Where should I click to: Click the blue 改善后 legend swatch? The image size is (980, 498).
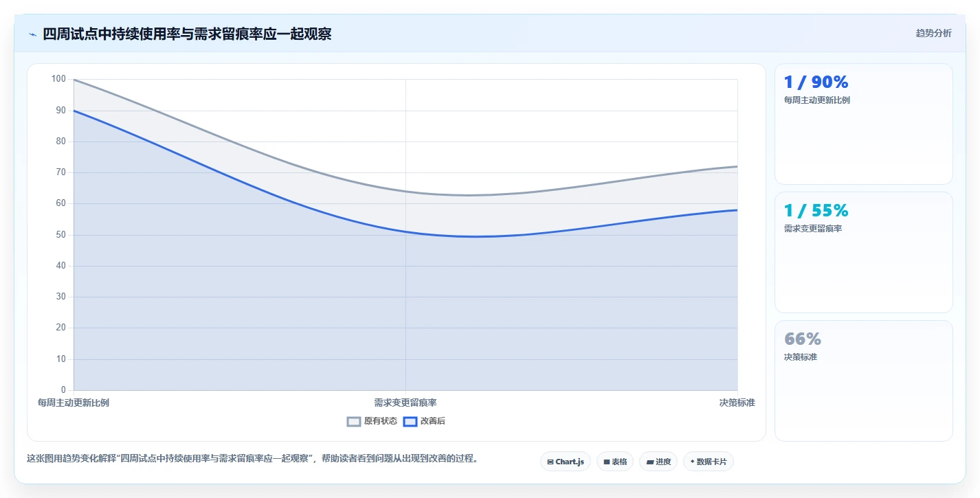coord(410,421)
